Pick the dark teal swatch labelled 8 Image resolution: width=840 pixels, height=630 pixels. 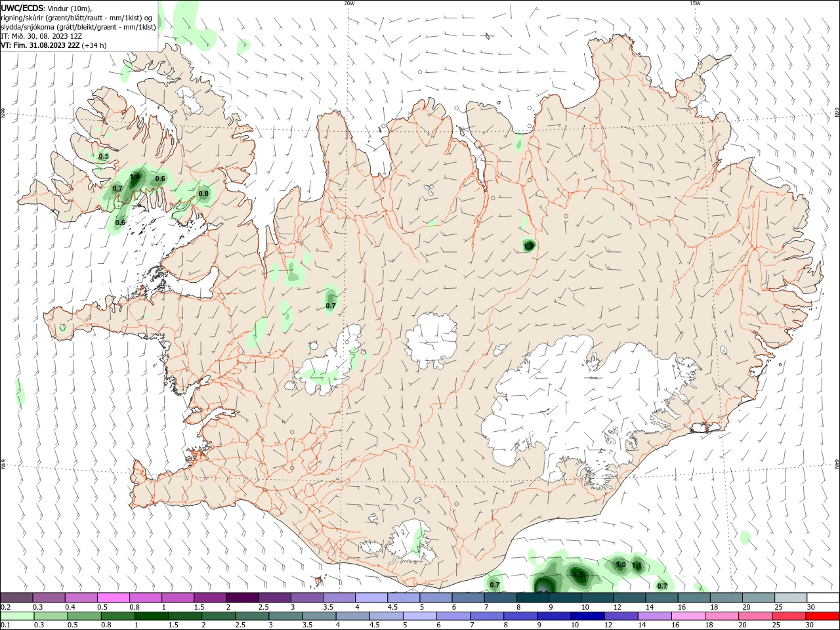click(x=533, y=598)
